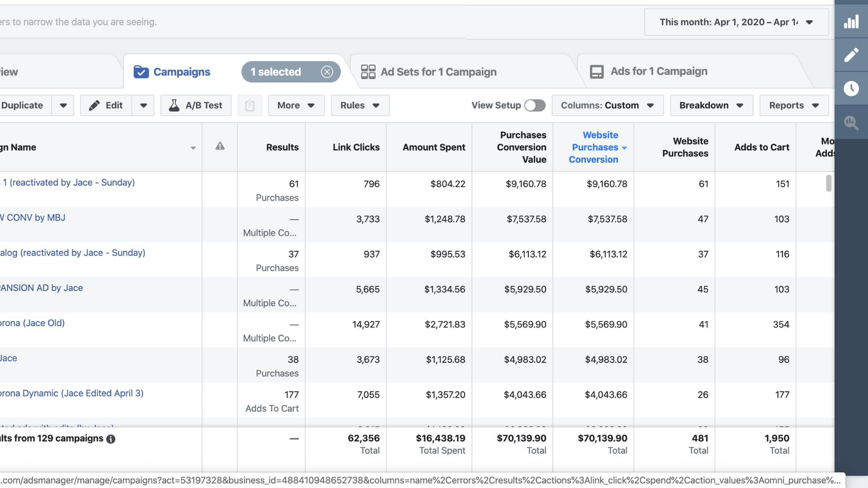Open the clock history icon in the sidebar
868x488 pixels.
[851, 89]
